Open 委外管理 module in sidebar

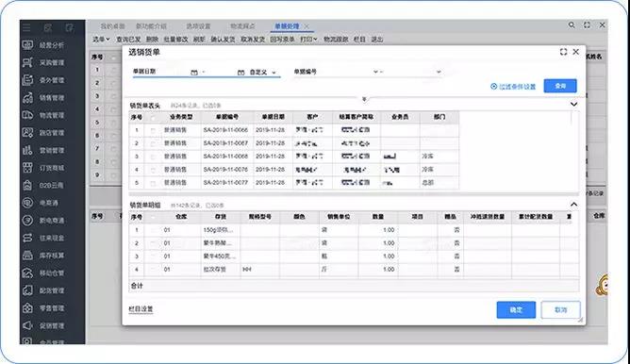coord(43,80)
